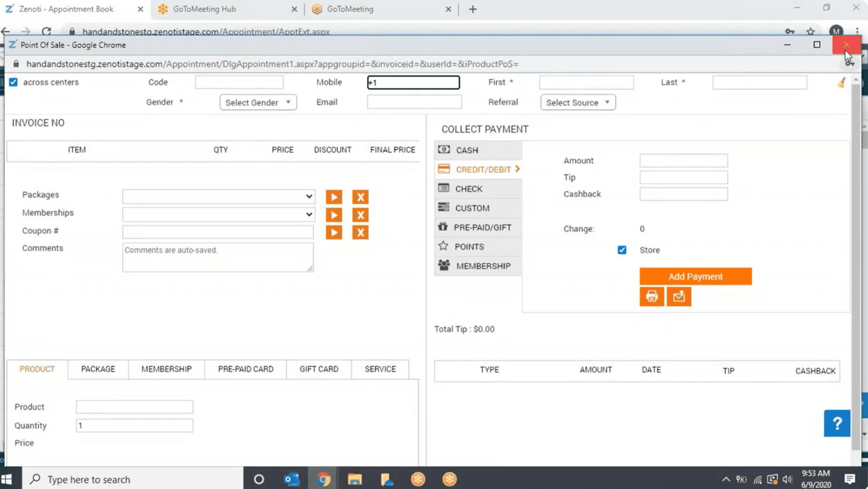Click into the Amount input field

[x=683, y=161]
